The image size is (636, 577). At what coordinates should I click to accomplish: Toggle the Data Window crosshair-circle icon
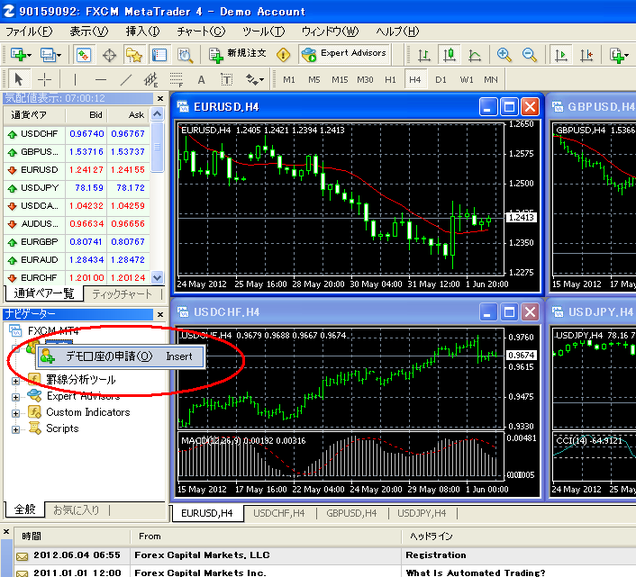tap(110, 54)
